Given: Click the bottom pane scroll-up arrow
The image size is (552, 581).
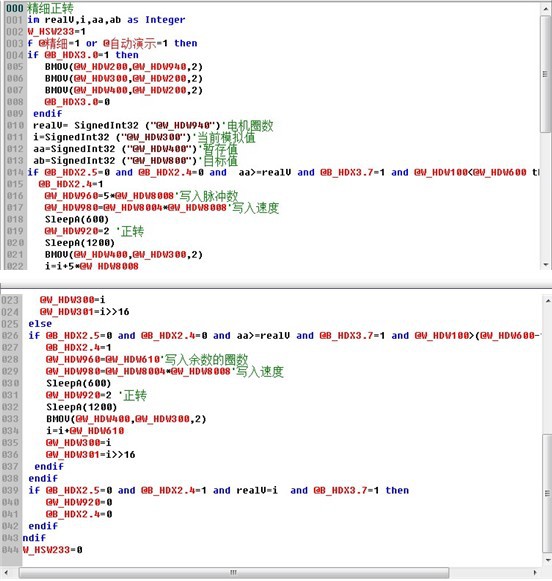Looking at the screenshot, I should 548,301.
